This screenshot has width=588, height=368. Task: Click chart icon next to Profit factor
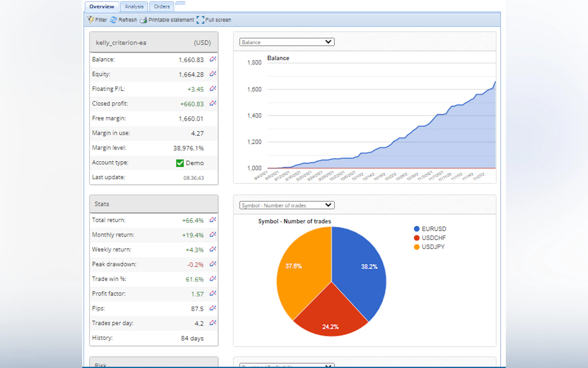tap(213, 293)
